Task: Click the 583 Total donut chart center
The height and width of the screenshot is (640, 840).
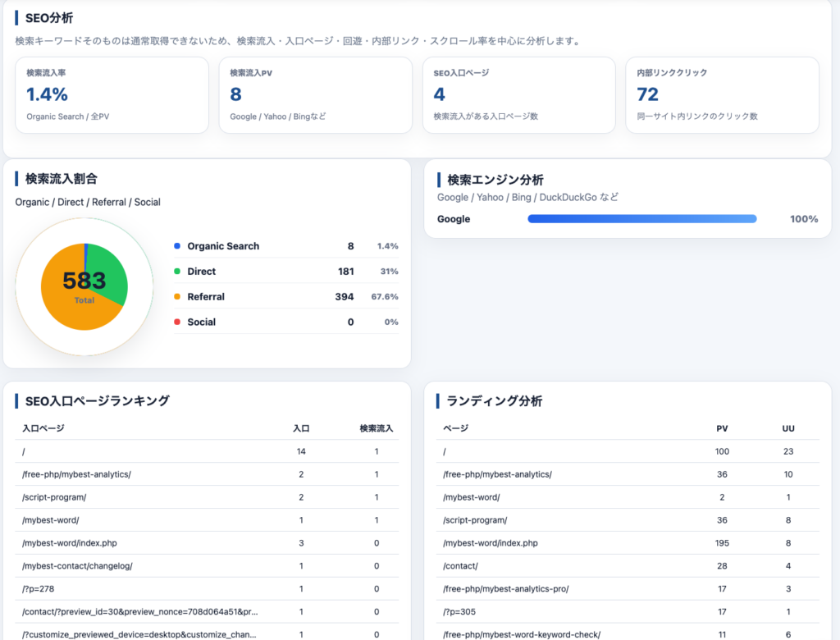Action: tap(84, 286)
